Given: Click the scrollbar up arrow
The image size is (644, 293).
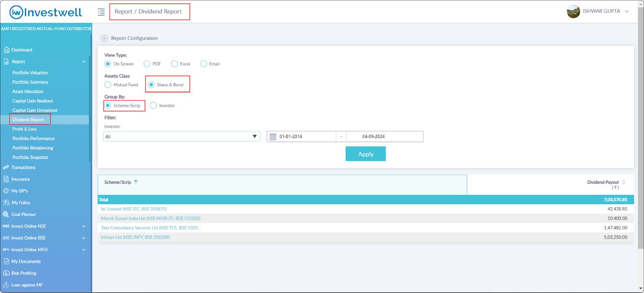Looking at the screenshot, I should pos(641,4).
